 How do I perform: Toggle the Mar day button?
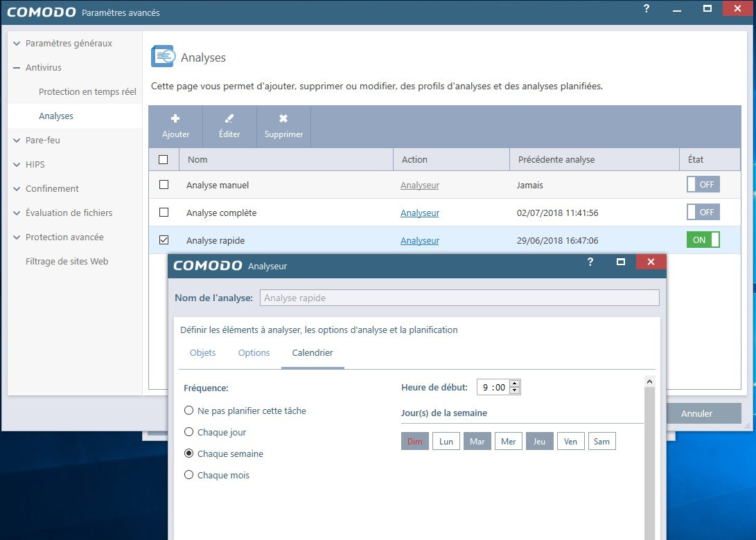pos(477,441)
